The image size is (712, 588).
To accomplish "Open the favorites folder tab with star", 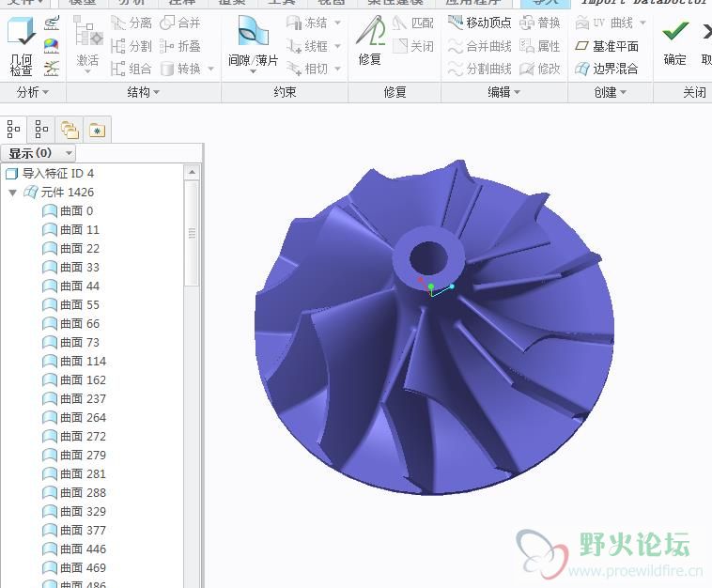I will [97, 131].
